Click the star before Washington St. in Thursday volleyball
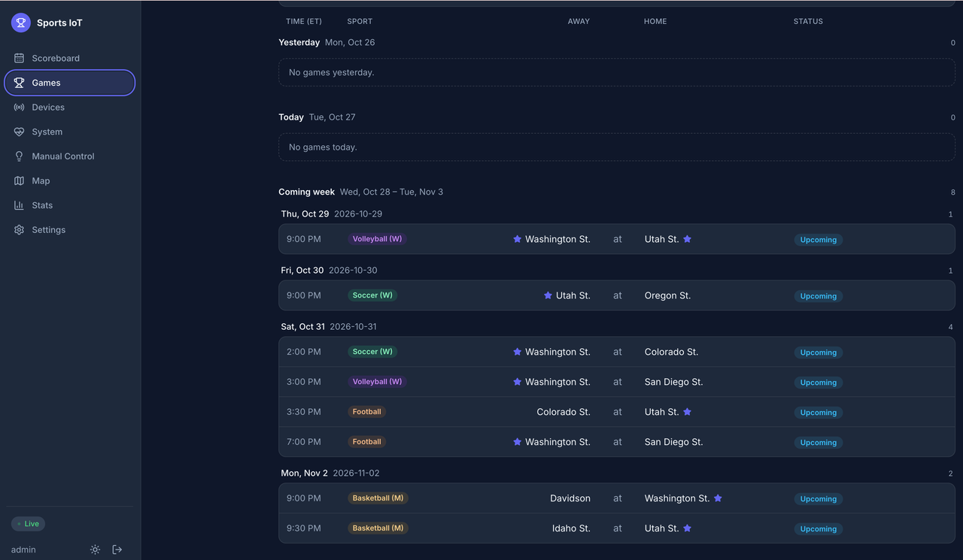 517,239
